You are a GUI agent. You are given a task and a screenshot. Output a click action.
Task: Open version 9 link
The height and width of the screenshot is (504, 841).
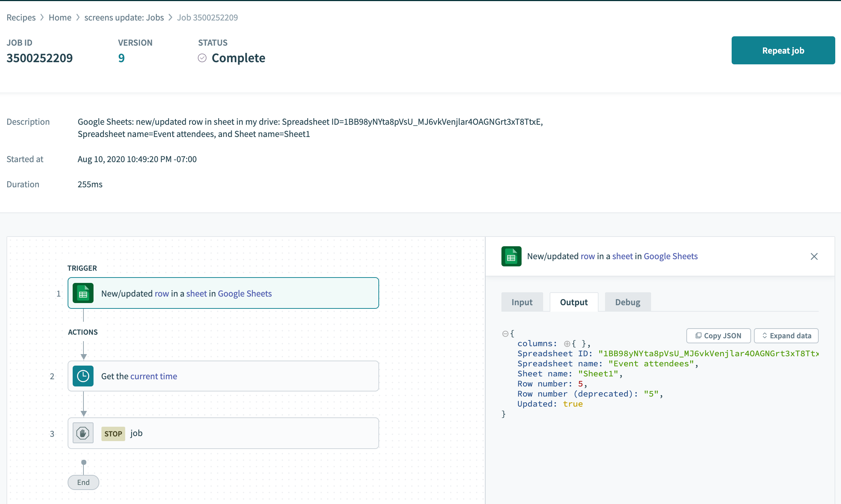pyautogui.click(x=121, y=58)
